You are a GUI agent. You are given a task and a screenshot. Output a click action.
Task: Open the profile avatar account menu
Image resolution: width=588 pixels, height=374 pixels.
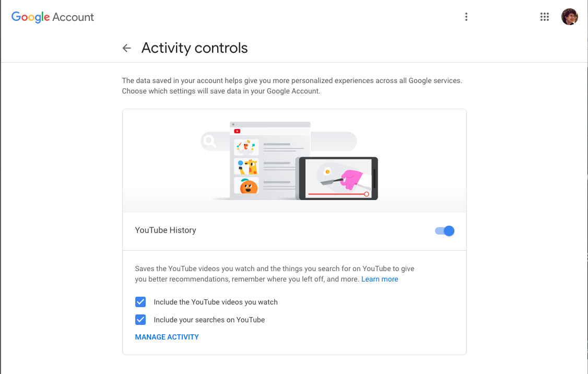click(569, 17)
